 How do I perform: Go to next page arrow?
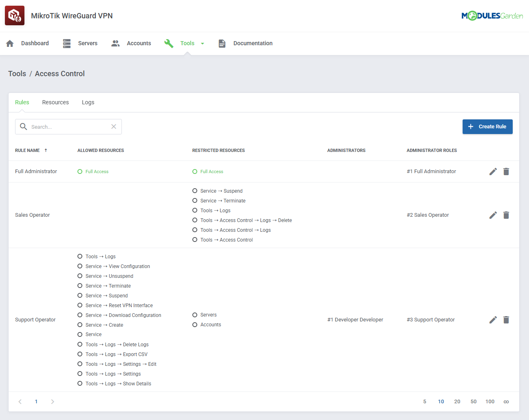tap(53, 402)
